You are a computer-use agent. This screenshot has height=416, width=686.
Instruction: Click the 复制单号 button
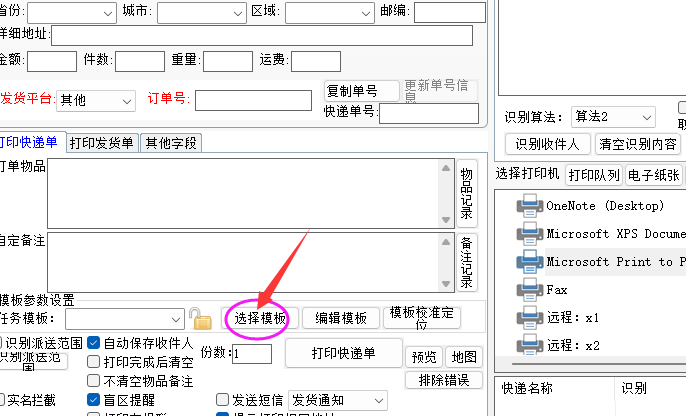coord(361,91)
